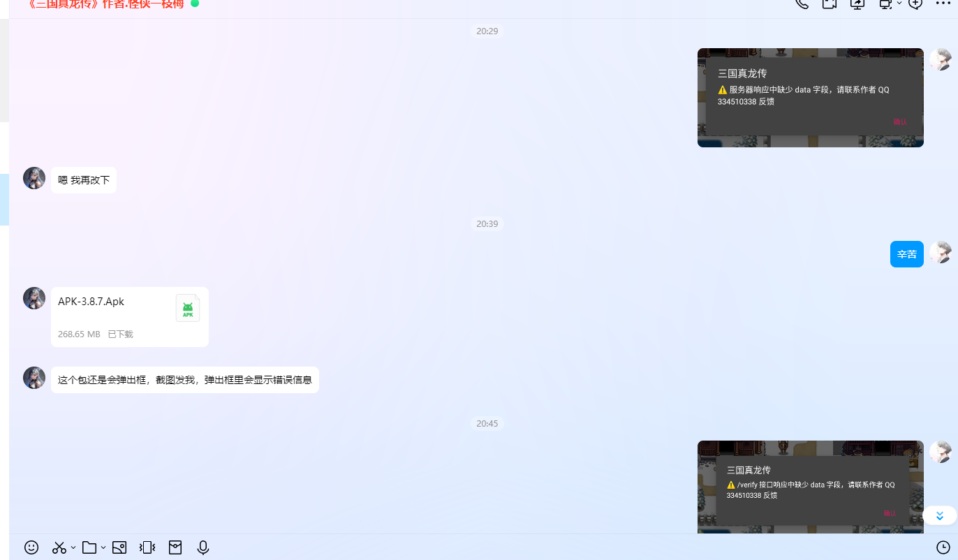Open the three-dot more menu

point(943,3)
